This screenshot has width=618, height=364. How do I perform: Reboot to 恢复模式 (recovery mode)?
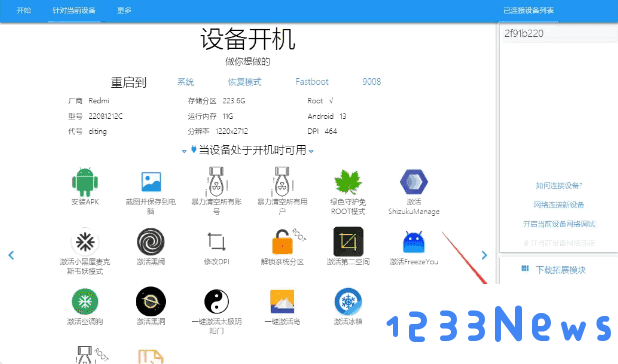click(244, 82)
